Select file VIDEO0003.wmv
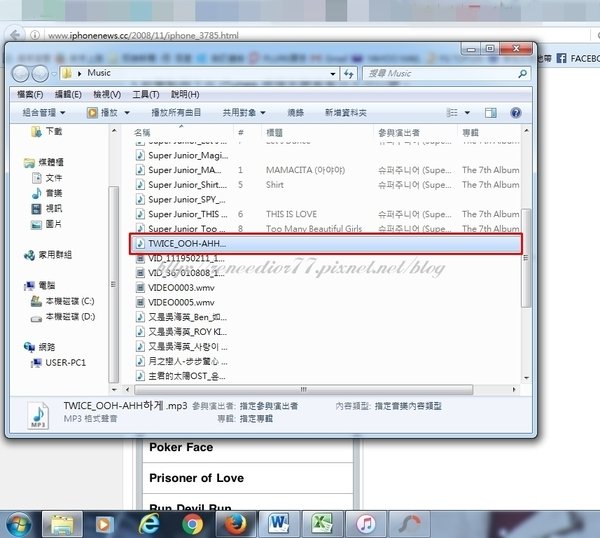The height and width of the screenshot is (538, 600). 176,288
